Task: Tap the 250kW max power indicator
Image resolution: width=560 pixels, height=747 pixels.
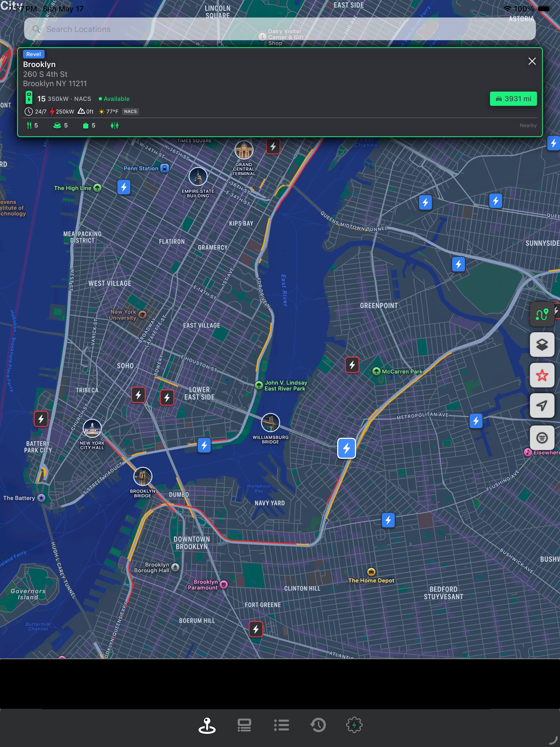Action: click(62, 112)
